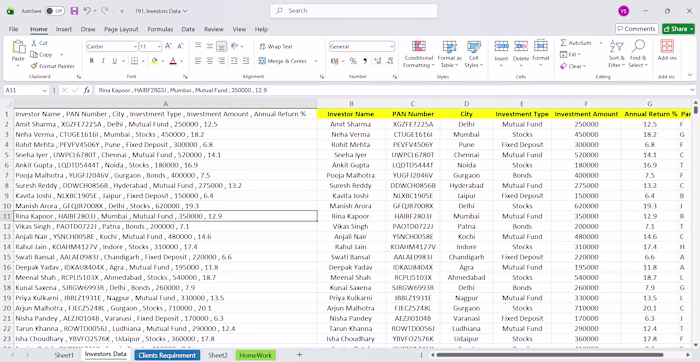The image size is (700, 362).
Task: Click Decrease Indent icon
Action: 233,61
